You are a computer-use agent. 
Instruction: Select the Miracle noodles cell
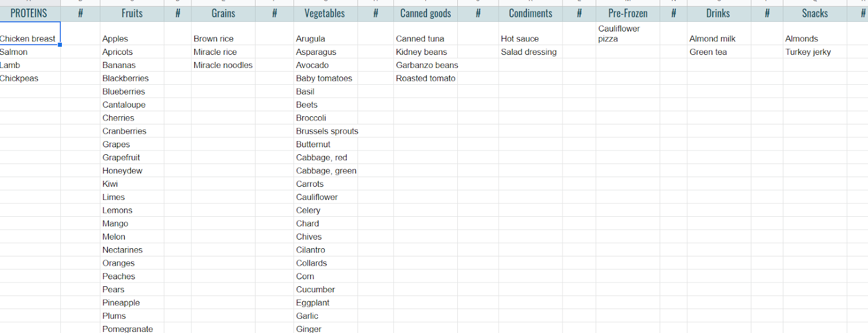[223, 65]
